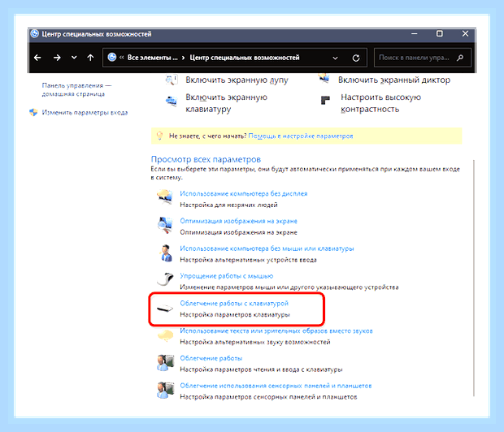Open 'Все элементы ...' breadcrumb
The image size is (504, 432).
(152, 58)
